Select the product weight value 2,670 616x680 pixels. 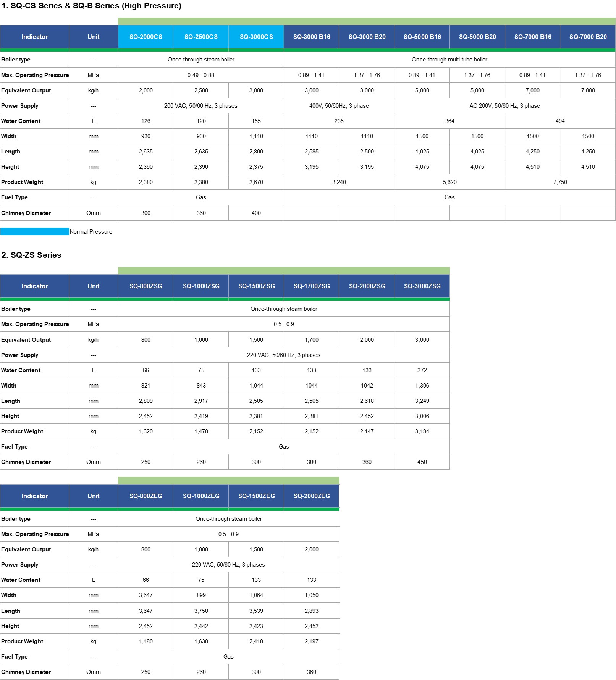click(256, 182)
